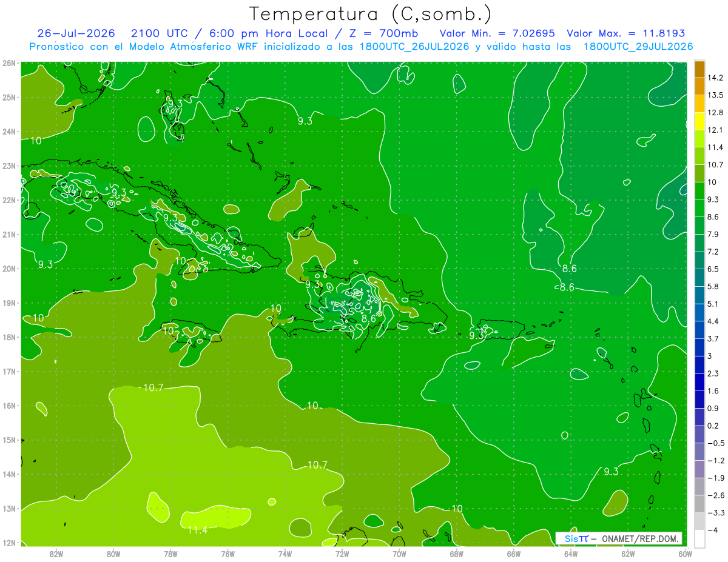Screen dimensions: 728x562
Task: Click the "Valor Min. = 7.02695" readout
Action: point(497,33)
